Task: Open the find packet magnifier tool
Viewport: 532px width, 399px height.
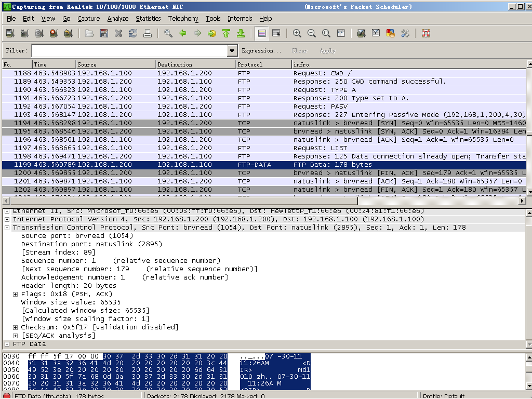Action: point(168,33)
